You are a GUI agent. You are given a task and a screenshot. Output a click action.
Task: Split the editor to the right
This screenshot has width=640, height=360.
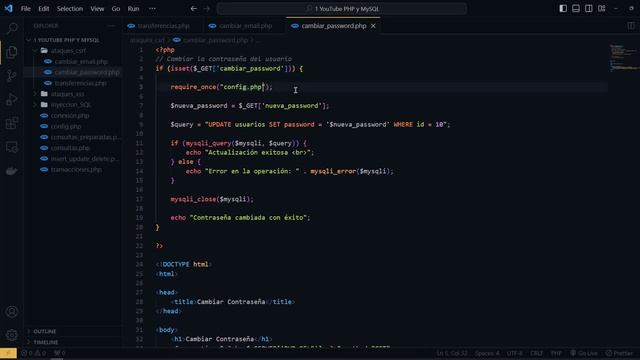pos(631,26)
